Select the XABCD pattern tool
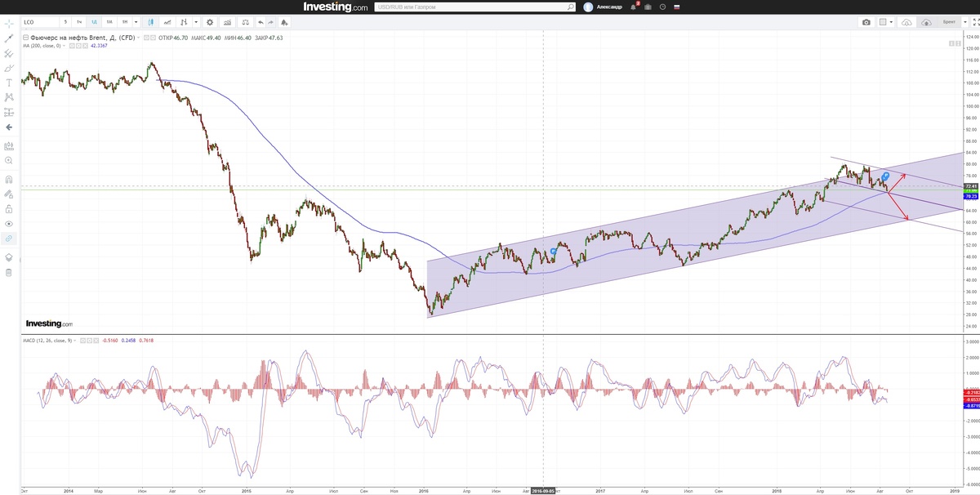Screen dimensions: 980x495 click(9, 96)
